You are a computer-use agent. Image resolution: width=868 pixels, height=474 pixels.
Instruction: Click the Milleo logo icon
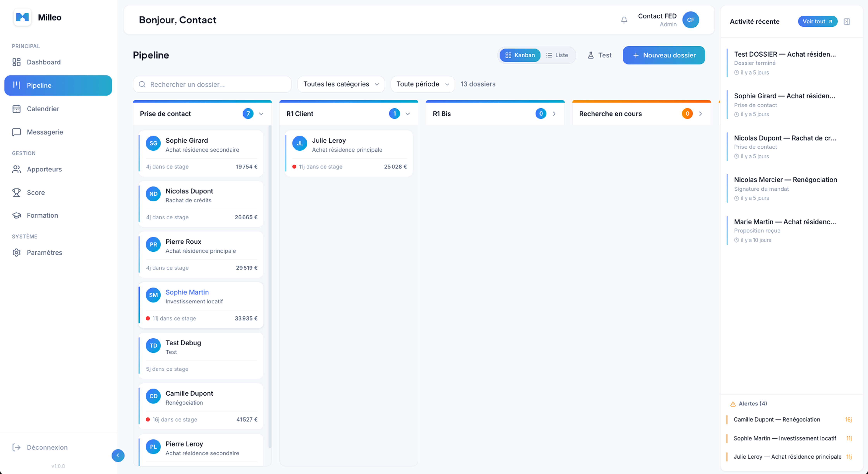pos(23,17)
